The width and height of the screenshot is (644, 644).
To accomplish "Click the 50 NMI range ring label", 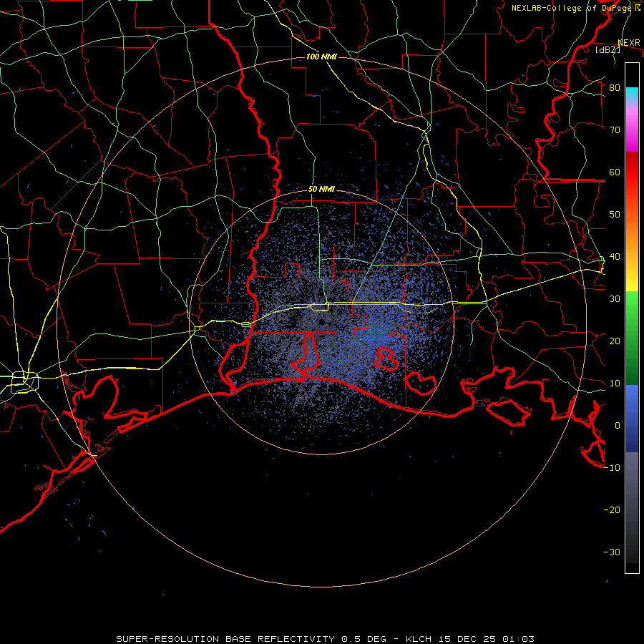I will click(321, 190).
